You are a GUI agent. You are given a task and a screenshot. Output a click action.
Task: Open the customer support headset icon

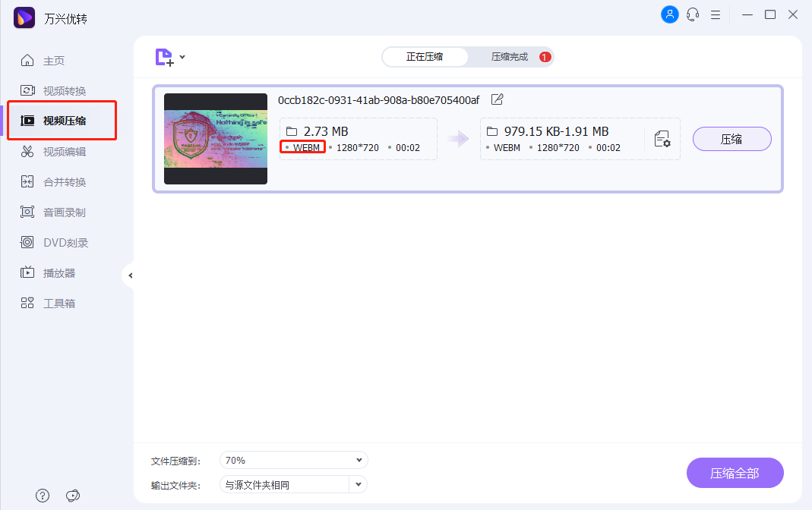pyautogui.click(x=693, y=14)
